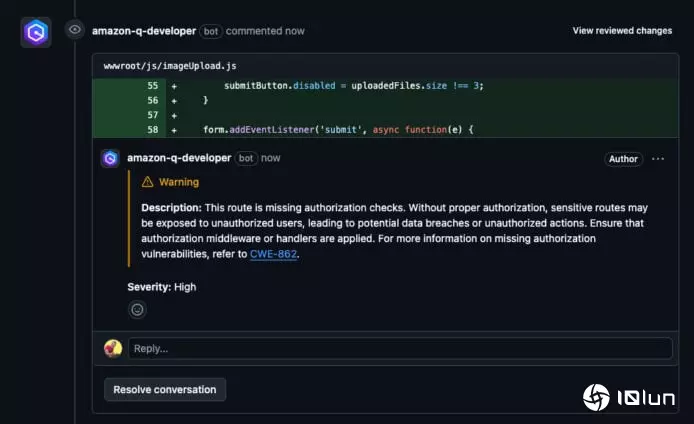Click diff line number 58
694x424 pixels.
pyautogui.click(x=153, y=130)
